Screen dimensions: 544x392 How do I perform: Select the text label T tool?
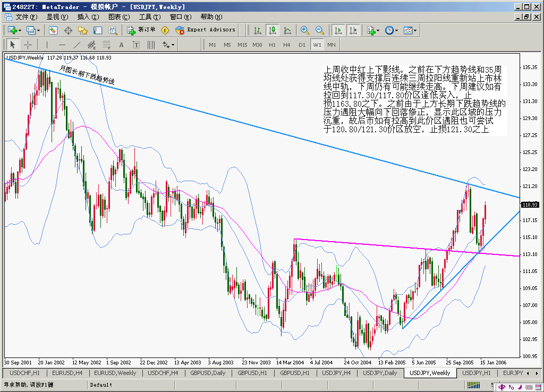[x=137, y=45]
